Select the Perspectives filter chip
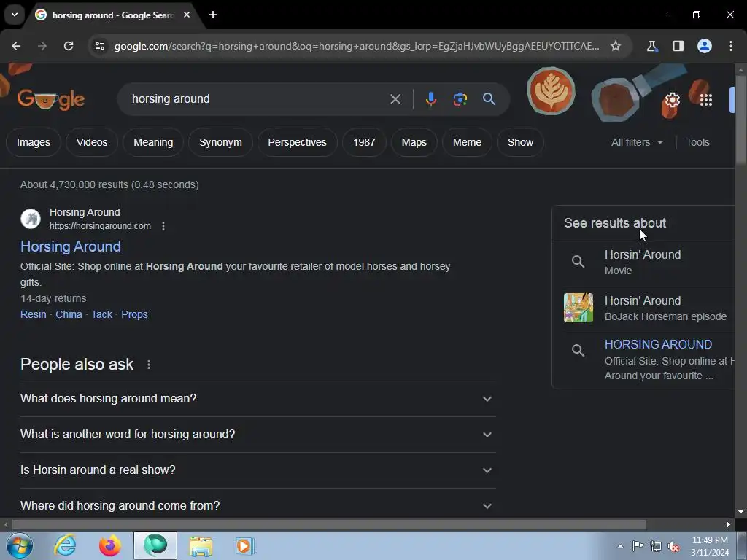The height and width of the screenshot is (560, 747). pos(298,142)
